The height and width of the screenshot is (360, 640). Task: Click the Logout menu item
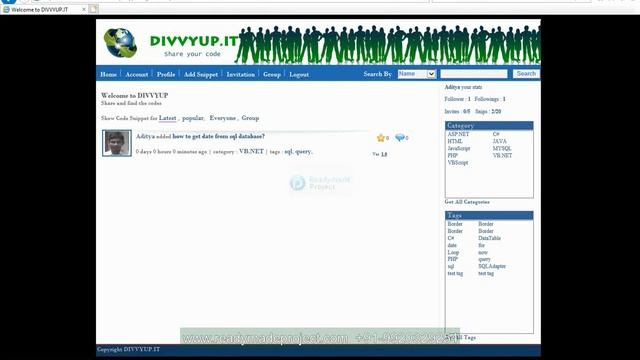pyautogui.click(x=299, y=74)
